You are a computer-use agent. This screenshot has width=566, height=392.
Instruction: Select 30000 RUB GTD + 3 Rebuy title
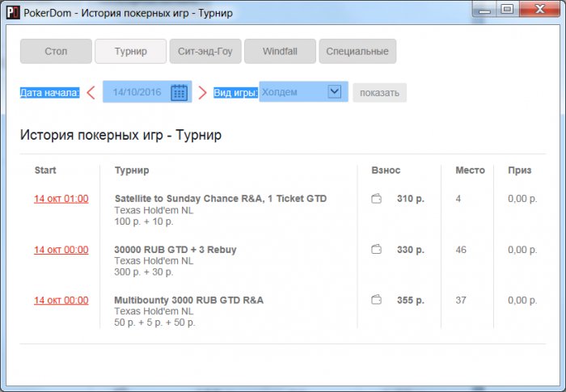pos(175,250)
